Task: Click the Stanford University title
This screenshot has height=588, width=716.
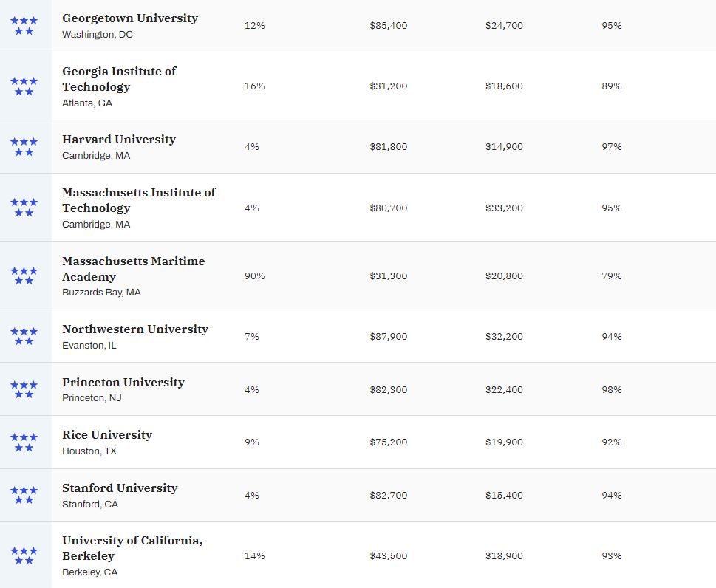Action: (120, 488)
